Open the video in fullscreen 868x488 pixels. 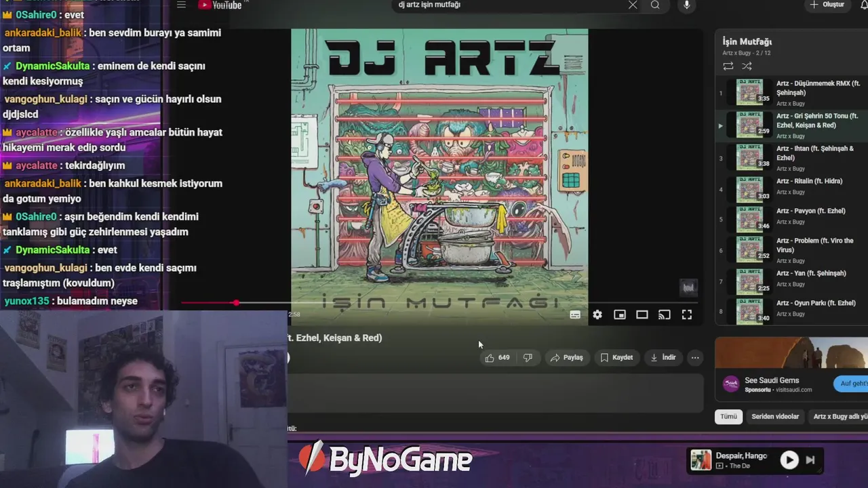[687, 314]
